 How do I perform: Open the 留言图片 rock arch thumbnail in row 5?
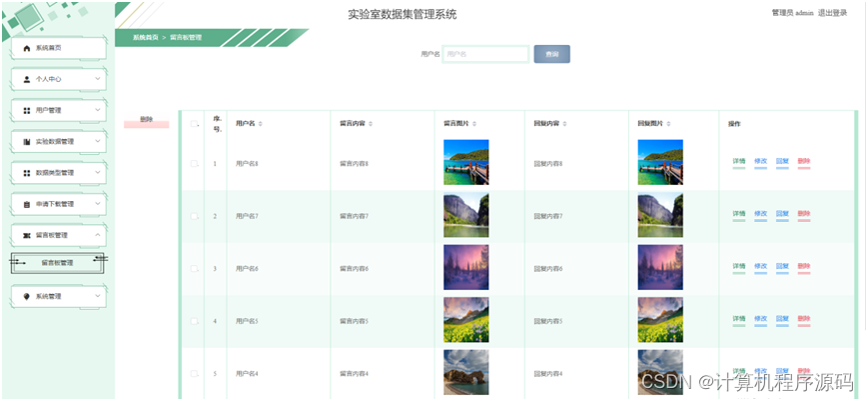pyautogui.click(x=466, y=372)
